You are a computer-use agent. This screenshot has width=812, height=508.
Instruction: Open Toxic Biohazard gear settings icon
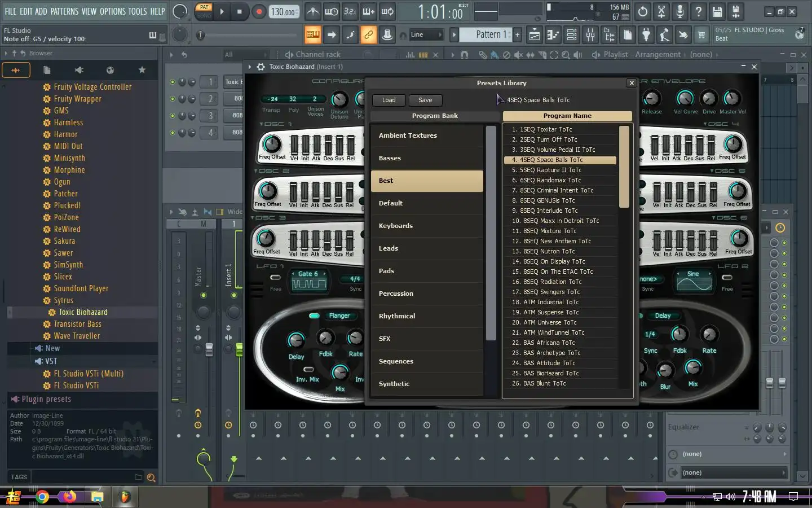click(x=261, y=67)
